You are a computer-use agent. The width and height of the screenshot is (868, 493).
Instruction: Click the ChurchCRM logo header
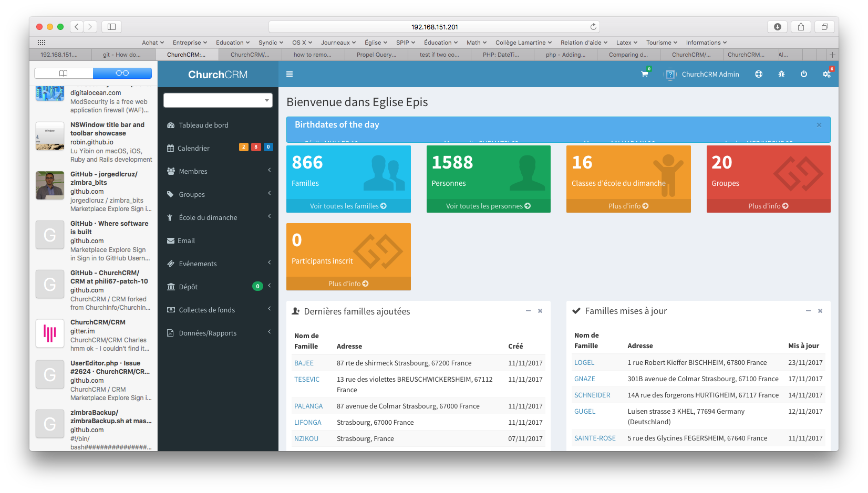point(218,75)
